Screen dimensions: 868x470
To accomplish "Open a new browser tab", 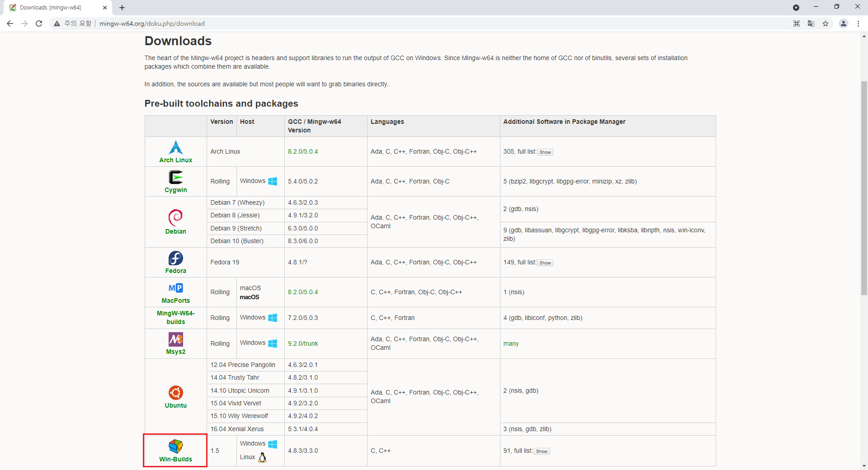I will [122, 8].
